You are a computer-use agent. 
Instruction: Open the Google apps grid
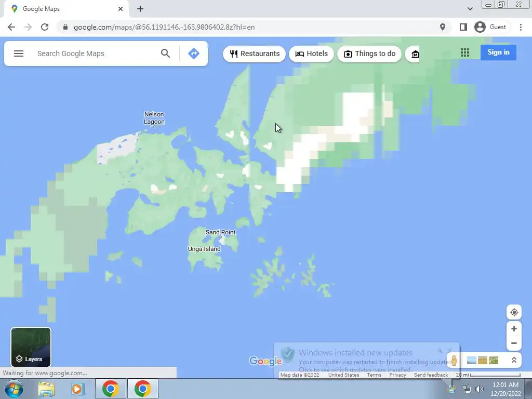tap(465, 52)
